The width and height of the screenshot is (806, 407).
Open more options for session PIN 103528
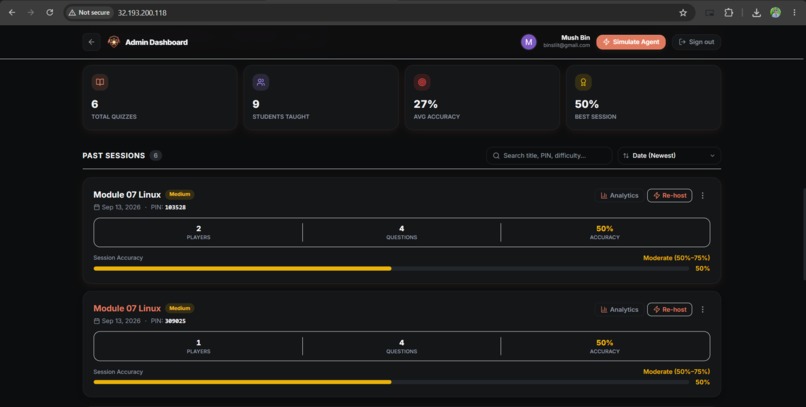(702, 195)
